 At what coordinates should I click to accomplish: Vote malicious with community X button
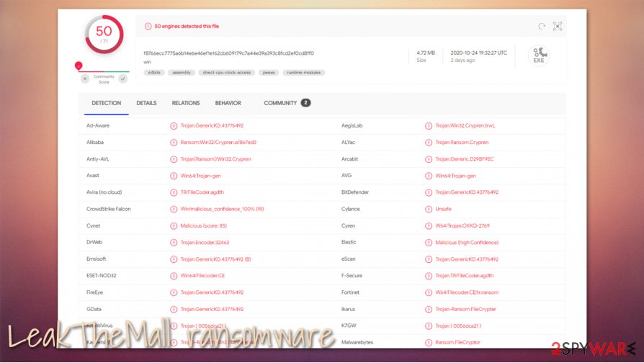pos(85,79)
